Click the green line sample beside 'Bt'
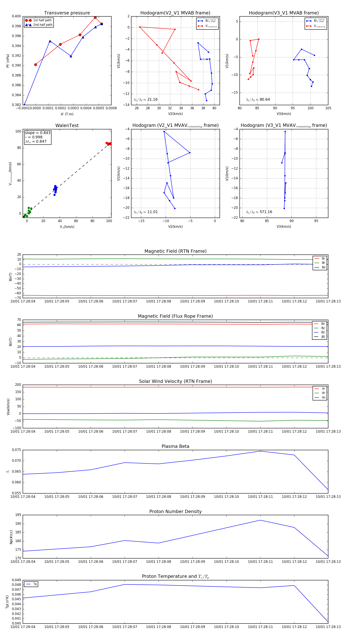The height and width of the screenshot is (644, 351). tap(316, 263)
